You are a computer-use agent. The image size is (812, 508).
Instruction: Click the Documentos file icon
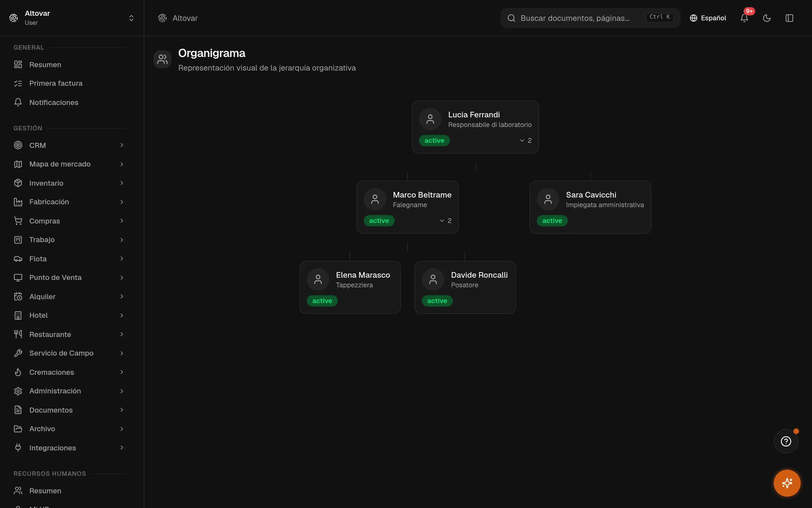18,410
